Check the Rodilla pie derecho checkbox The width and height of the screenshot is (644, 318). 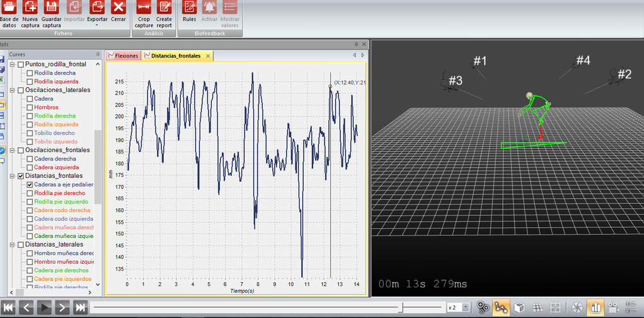point(30,193)
